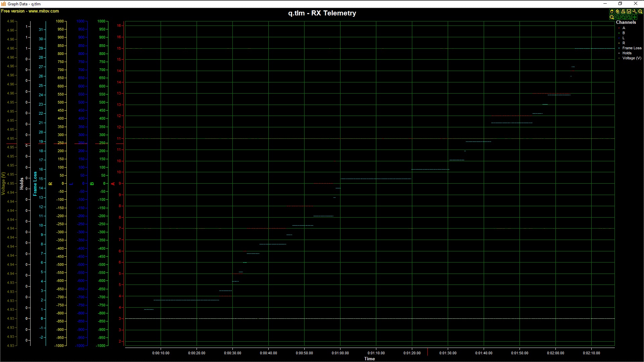
Task: Click the four-arrow move mode icon
Action: click(635, 17)
